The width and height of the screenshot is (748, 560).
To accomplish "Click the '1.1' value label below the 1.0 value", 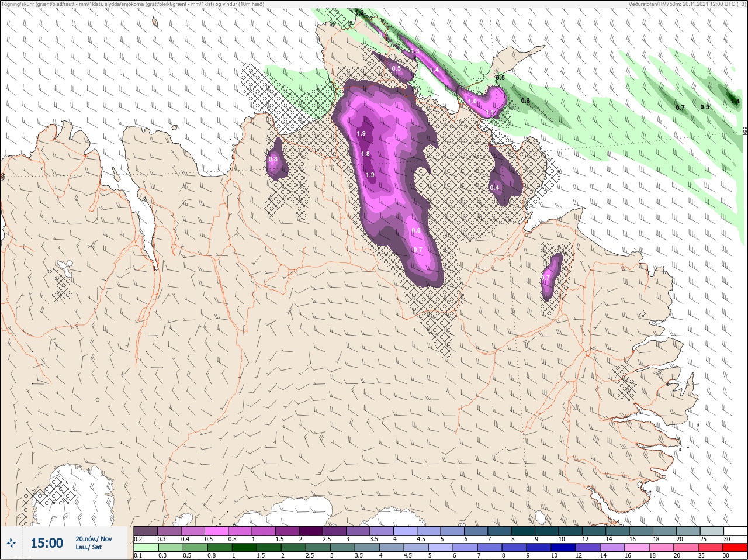I will 490,112.
